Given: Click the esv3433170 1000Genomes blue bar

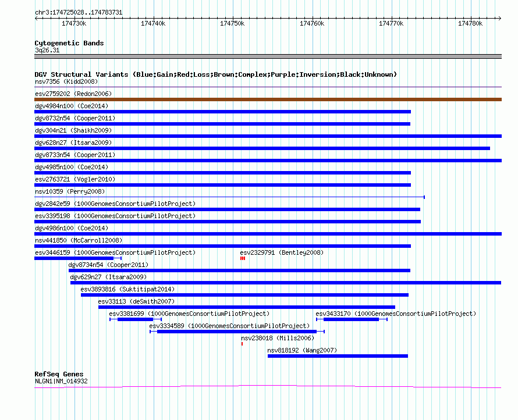Looking at the screenshot, I should click(x=351, y=319).
